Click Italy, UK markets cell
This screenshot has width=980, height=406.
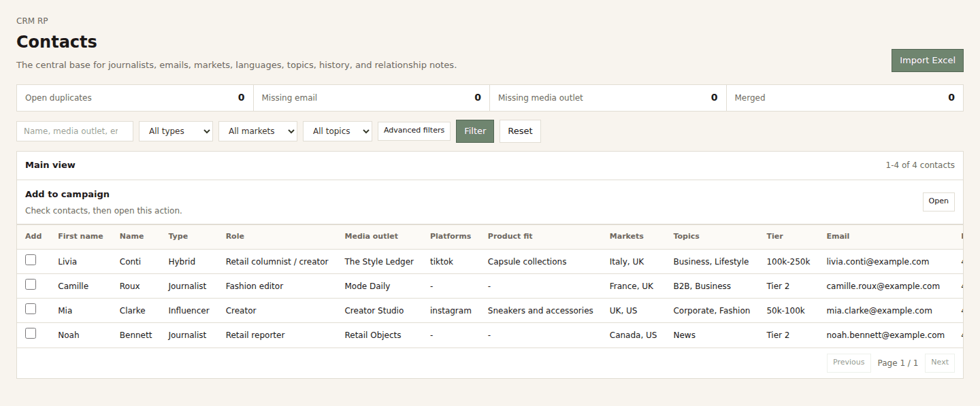[627, 262]
